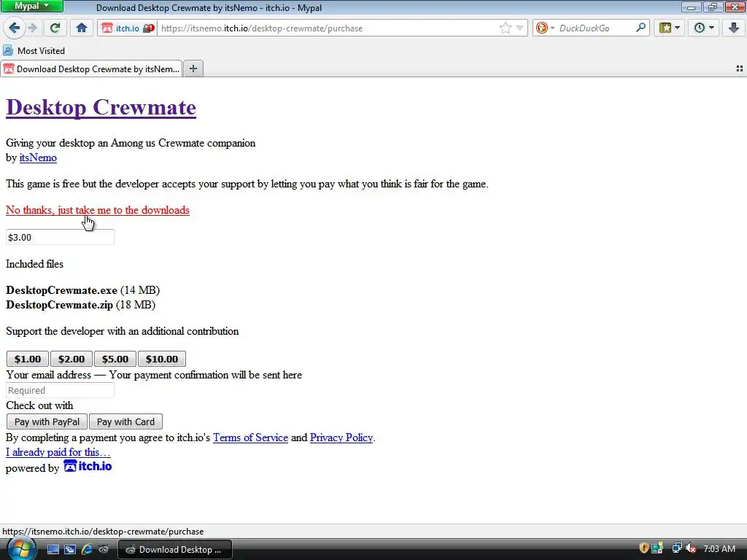Click the mixed content shield warning icon
The image size is (747, 560).
click(149, 28)
